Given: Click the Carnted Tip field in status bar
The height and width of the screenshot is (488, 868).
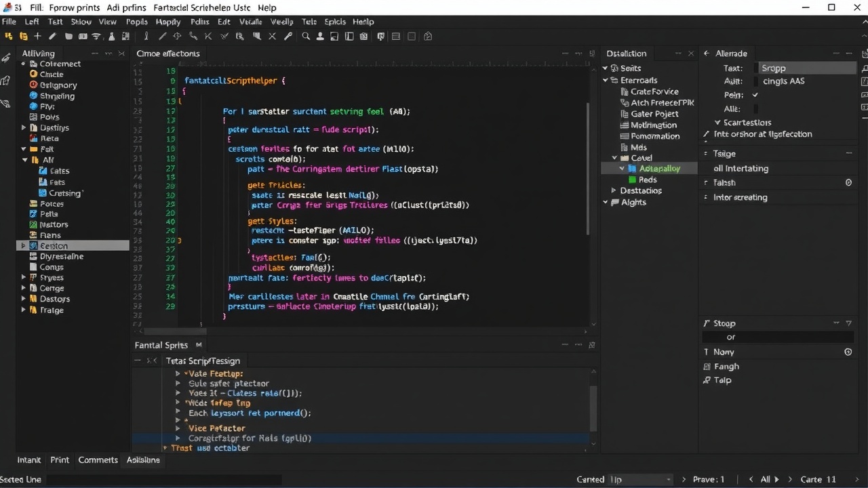Looking at the screenshot, I should (x=641, y=479).
